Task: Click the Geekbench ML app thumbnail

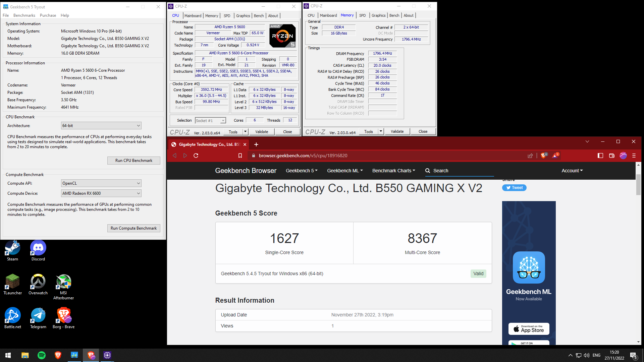Action: tap(529, 267)
